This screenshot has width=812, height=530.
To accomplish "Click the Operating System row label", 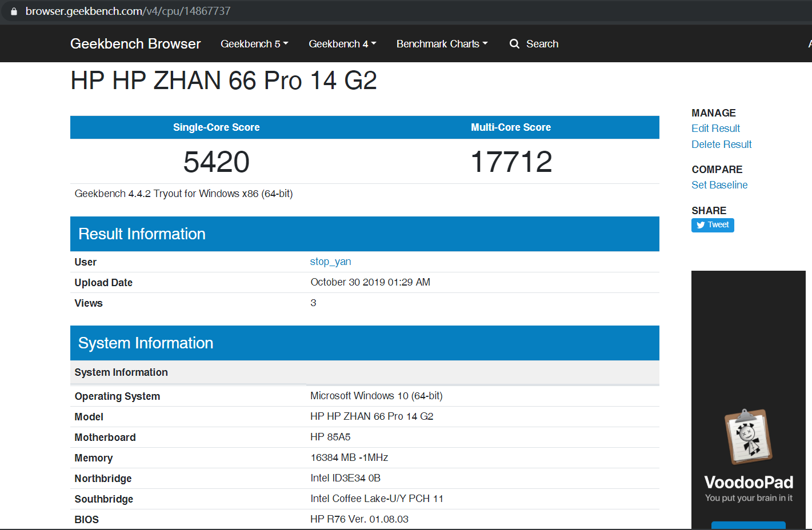I will 117,396.
